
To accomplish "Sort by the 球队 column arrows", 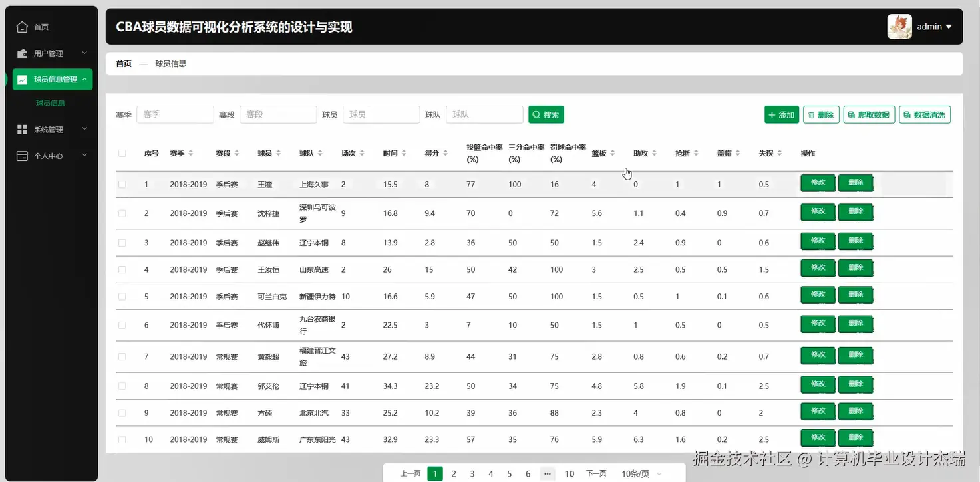I will pos(320,153).
